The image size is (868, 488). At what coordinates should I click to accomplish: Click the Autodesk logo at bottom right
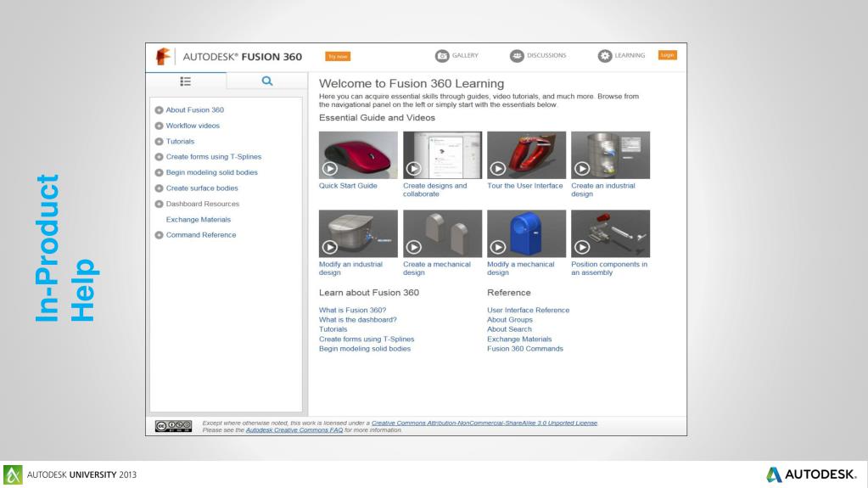(811, 474)
